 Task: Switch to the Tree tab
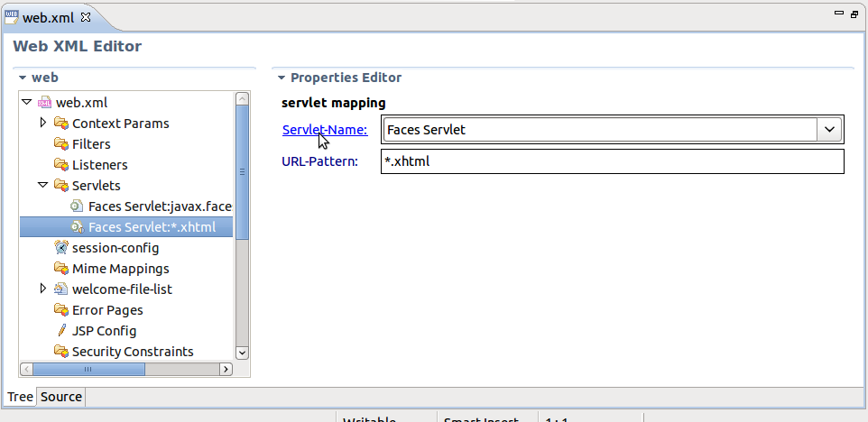[x=21, y=397]
